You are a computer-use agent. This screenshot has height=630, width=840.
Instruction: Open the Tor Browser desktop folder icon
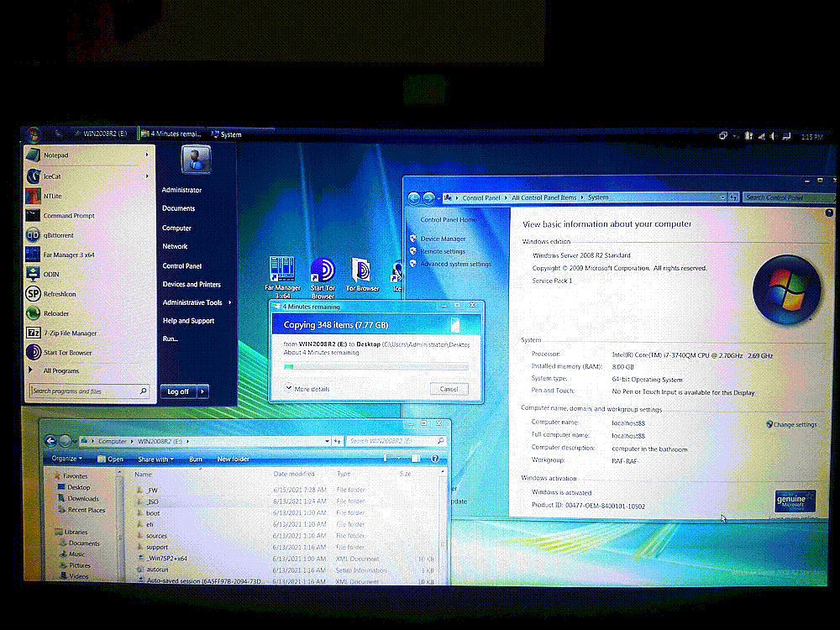pos(362,275)
